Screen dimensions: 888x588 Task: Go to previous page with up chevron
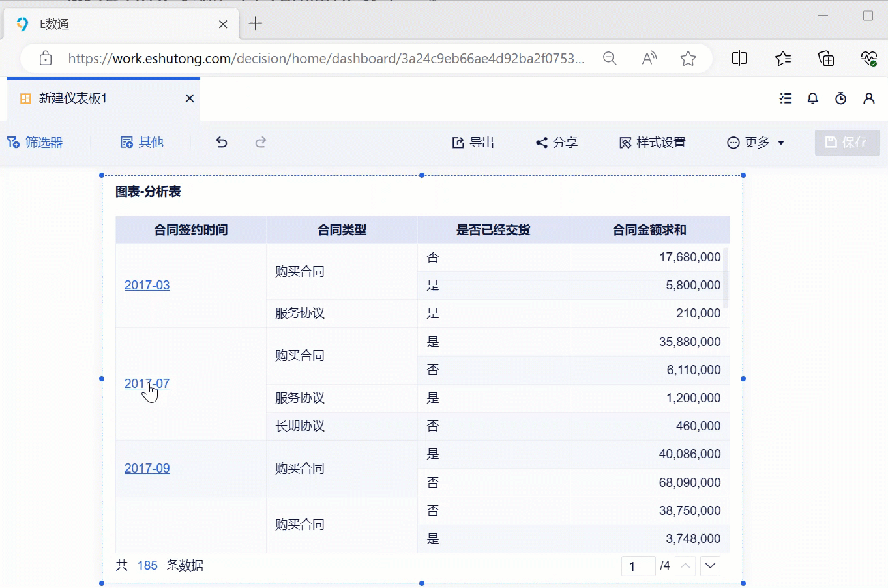[685, 566]
